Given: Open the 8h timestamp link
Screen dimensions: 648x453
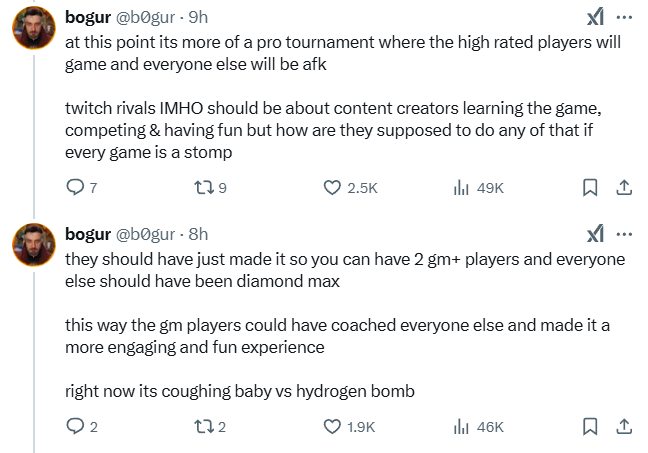Looking at the screenshot, I should click(x=198, y=234).
